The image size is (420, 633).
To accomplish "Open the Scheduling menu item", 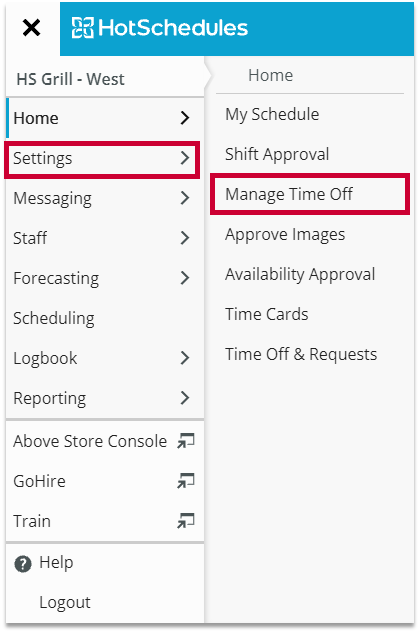I will [54, 319].
